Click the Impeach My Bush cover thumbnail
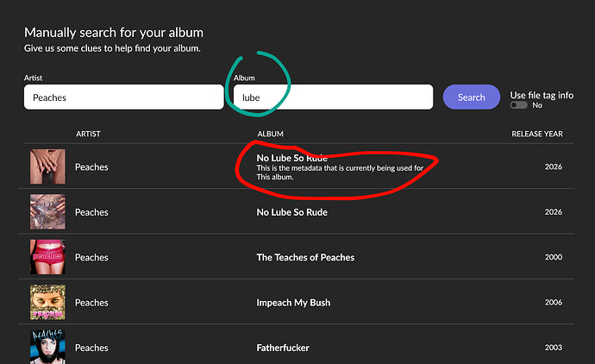Viewport: 595px width, 364px height. point(47,302)
